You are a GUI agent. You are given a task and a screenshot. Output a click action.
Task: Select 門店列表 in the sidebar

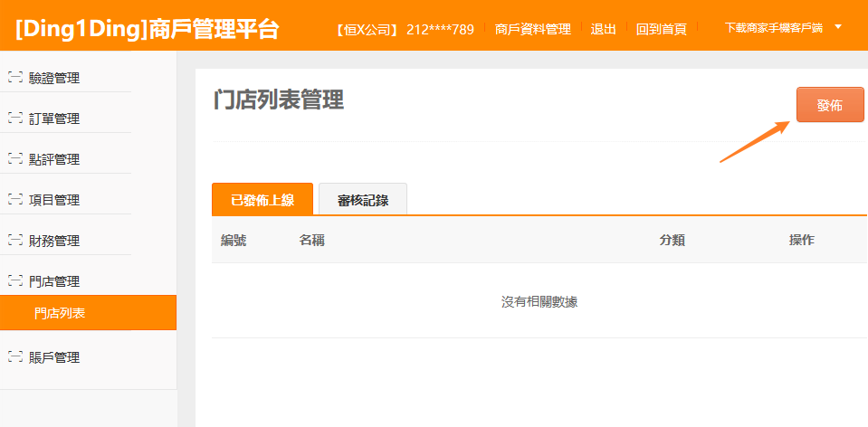coord(60,313)
